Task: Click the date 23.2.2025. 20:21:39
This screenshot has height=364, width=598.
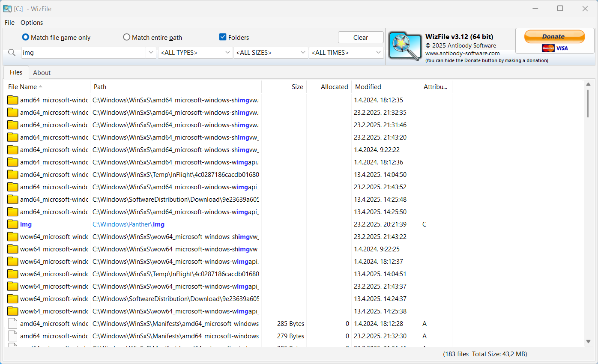Action: coord(380,224)
